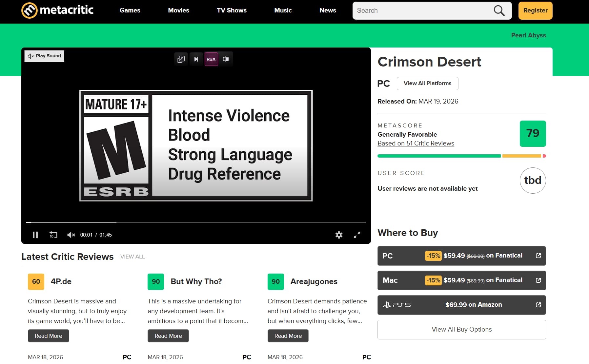The height and width of the screenshot is (364, 589).
Task: Enter fullscreen video mode
Action: pyautogui.click(x=357, y=235)
